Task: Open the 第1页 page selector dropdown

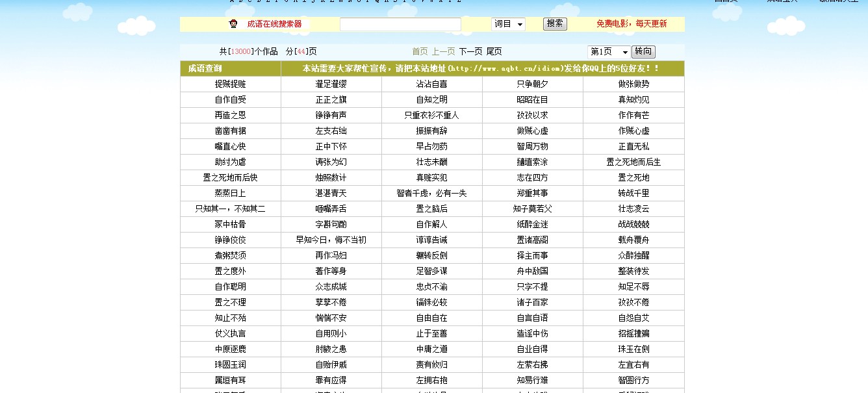Action: (609, 52)
